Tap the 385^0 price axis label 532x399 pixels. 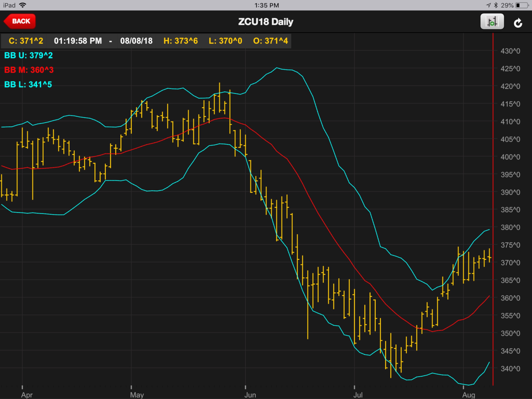[x=510, y=210]
